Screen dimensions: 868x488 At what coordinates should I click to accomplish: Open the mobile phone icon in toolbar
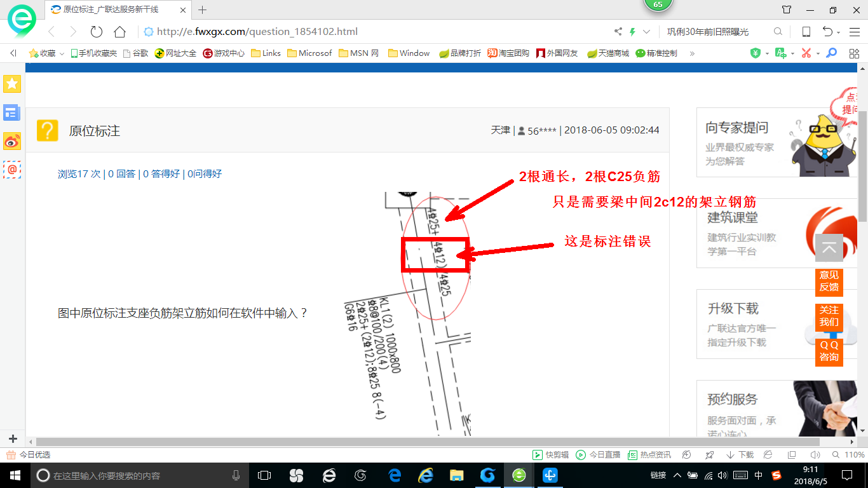tap(806, 32)
